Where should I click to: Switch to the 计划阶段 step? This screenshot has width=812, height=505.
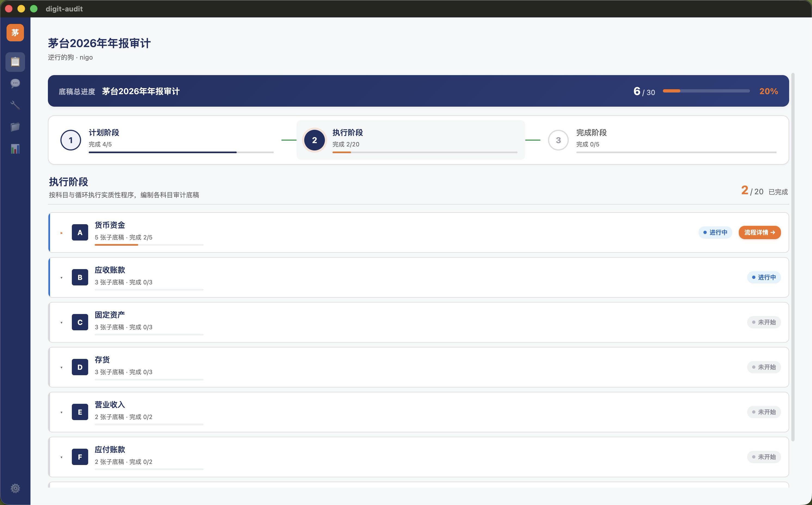167,140
